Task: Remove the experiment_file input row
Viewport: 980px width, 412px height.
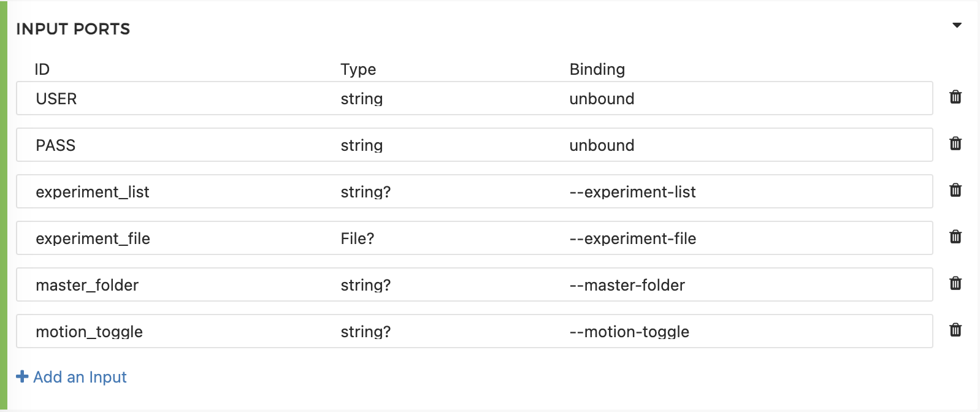Action: pyautogui.click(x=955, y=237)
